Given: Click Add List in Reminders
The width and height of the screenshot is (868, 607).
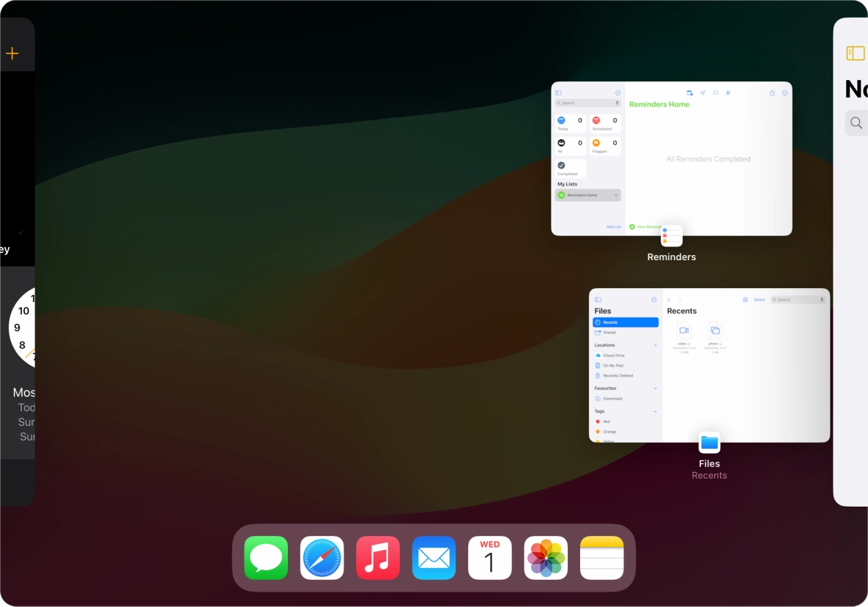Looking at the screenshot, I should point(613,227).
